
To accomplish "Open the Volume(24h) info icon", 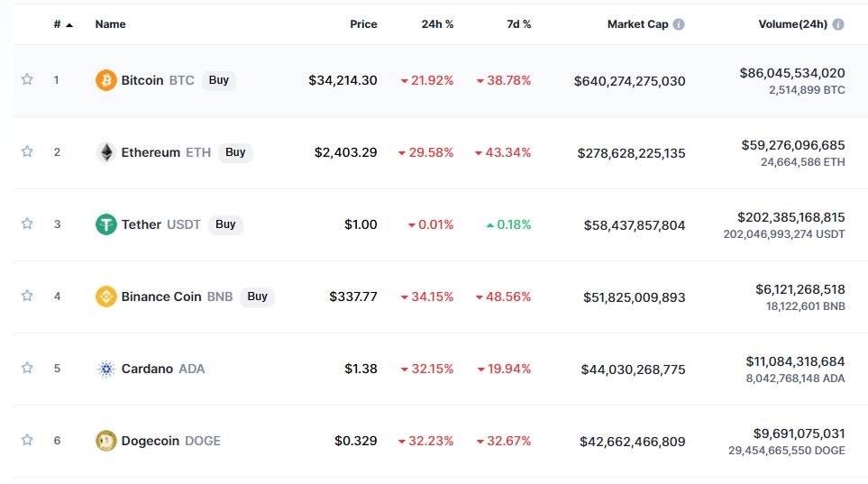I will [x=838, y=24].
